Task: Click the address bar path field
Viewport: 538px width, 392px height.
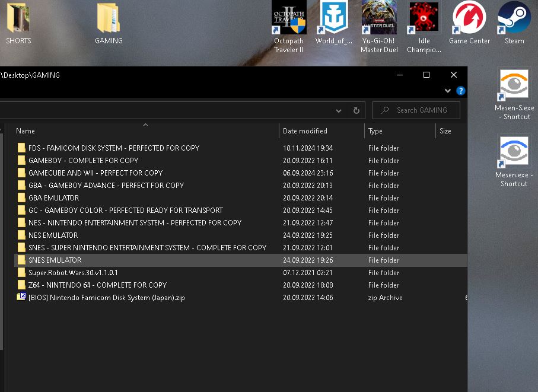Action: click(165, 110)
